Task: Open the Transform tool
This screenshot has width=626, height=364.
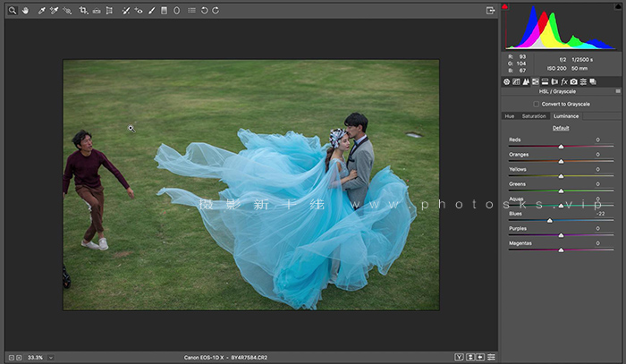Action: coord(109,11)
